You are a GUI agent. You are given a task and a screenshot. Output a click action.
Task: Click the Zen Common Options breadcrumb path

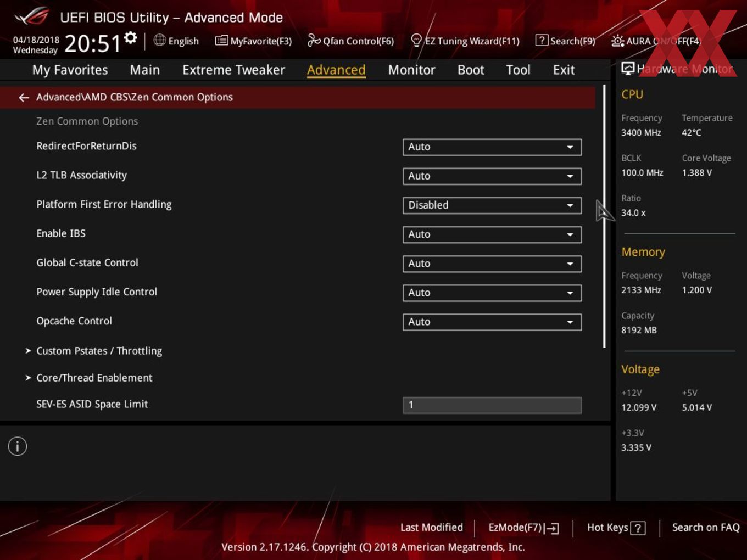135,97
